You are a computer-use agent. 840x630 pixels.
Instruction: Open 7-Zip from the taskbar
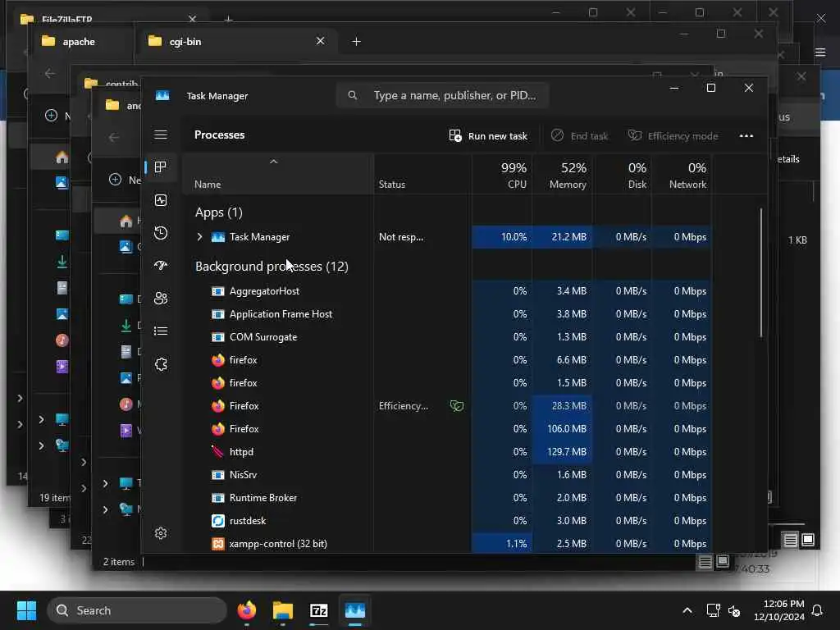[319, 610]
